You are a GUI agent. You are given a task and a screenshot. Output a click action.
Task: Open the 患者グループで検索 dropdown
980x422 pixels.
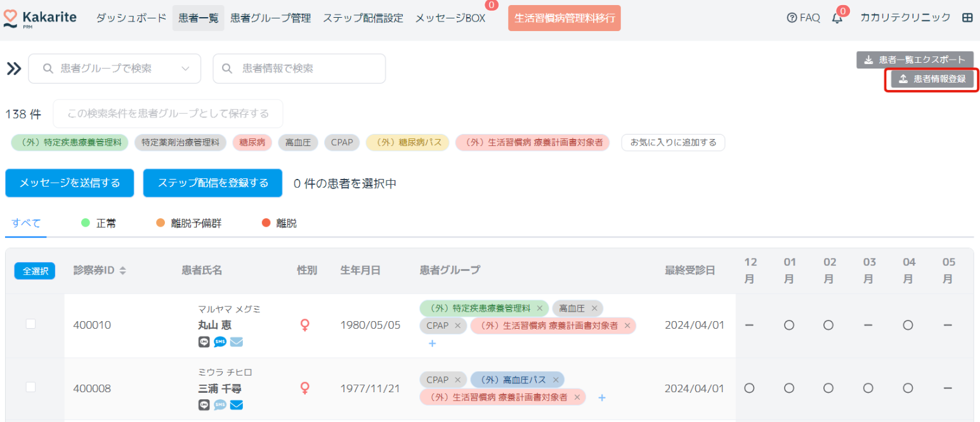tap(115, 69)
